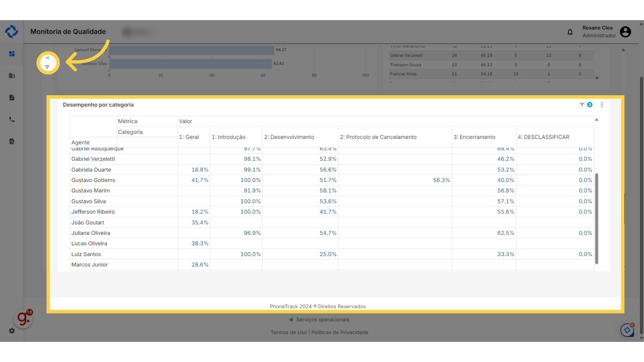Viewport: 644px width, 362px height.
Task: Open the phone calls icon in sidebar
Action: pos(12,119)
